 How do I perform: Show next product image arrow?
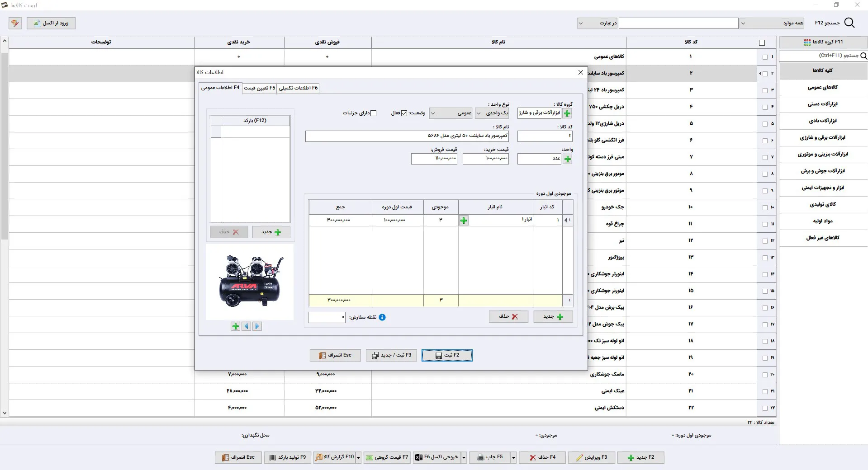coord(257,326)
